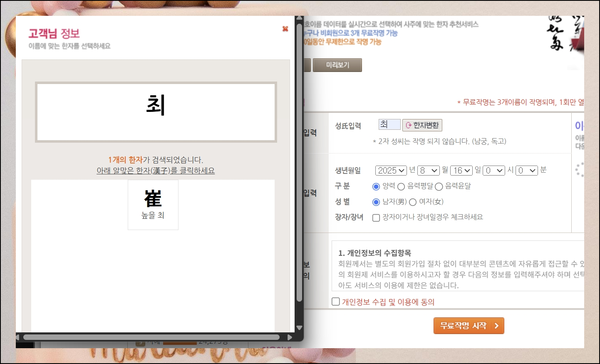The width and height of the screenshot is (600, 364).
Task: Click the 한자변환 button
Action: pos(422,125)
